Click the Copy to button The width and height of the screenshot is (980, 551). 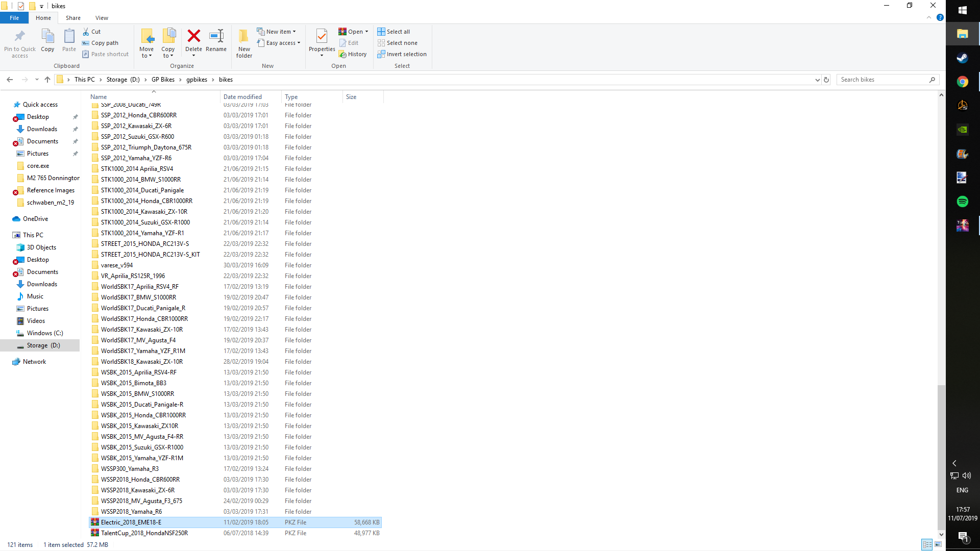point(168,43)
